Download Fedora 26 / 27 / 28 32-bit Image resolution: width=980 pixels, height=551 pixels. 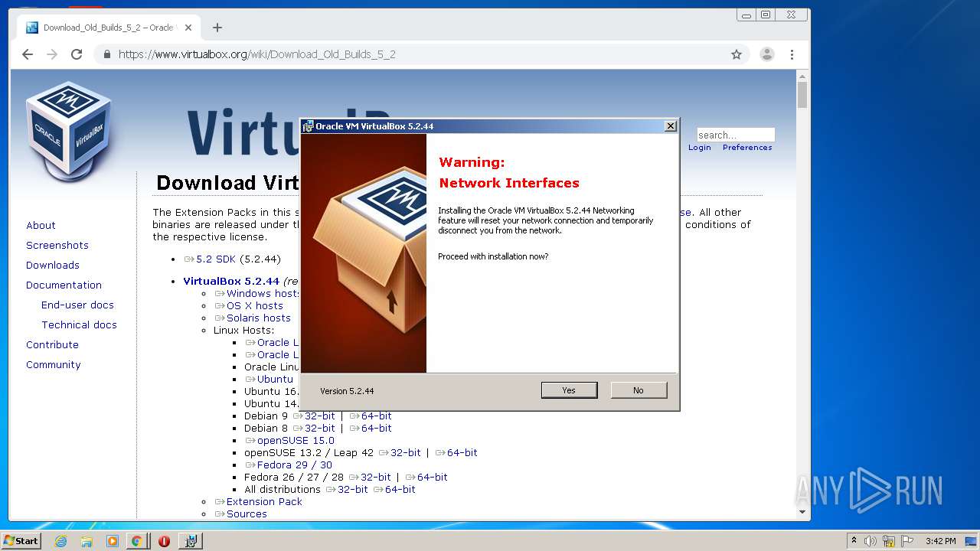click(370, 478)
